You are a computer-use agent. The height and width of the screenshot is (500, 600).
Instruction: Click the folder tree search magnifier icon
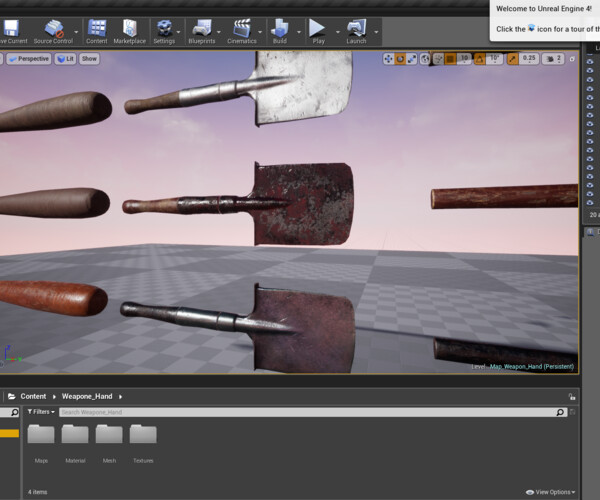tap(14, 412)
